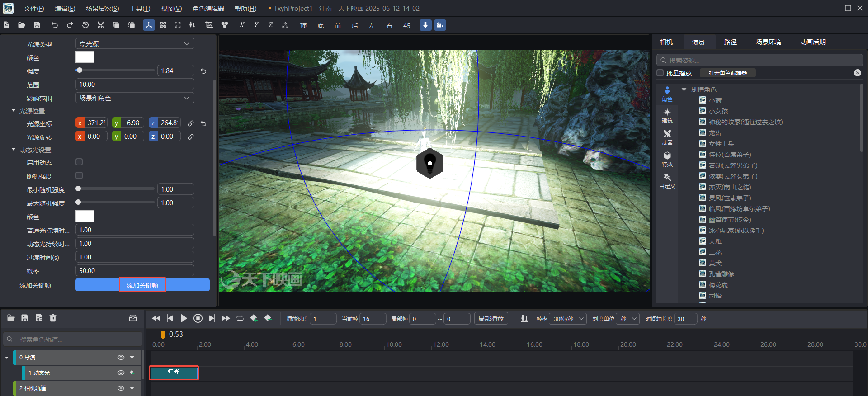Lock to the X axis
Viewport: 868px width, 396px height.
coord(242,25)
